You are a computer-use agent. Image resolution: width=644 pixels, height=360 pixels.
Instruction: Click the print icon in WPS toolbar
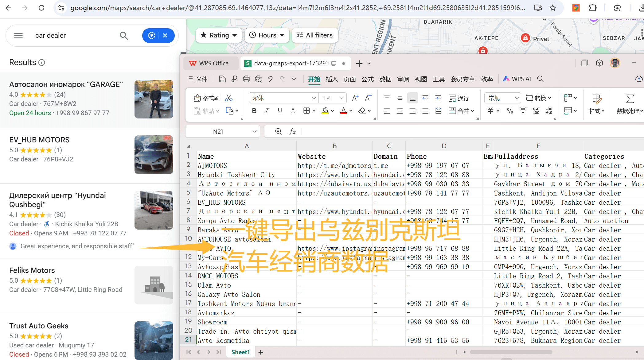tap(246, 79)
